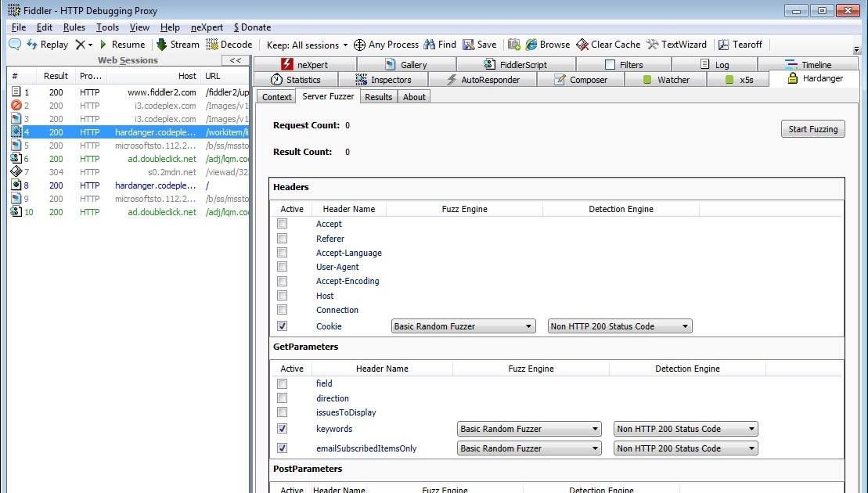868x493 pixels.
Task: Open the Rules menu
Action: [x=74, y=27]
